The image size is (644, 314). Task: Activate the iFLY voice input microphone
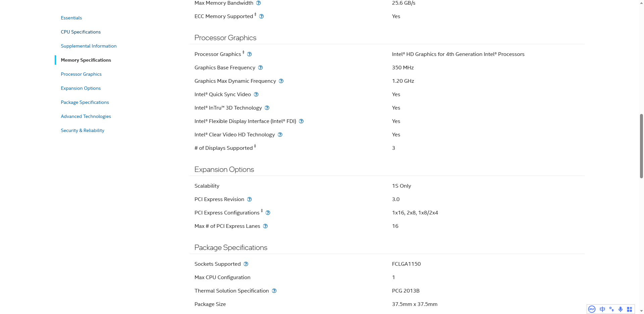[621, 309]
